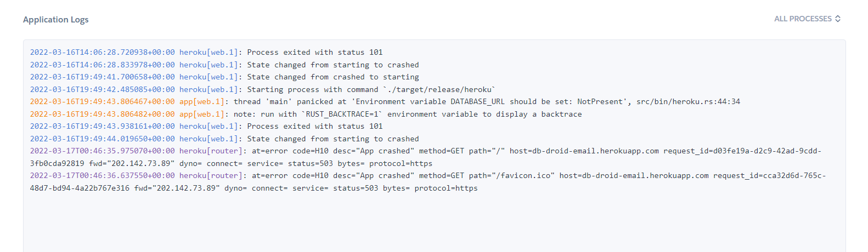868x252 pixels.
Task: Click the 19:49:44.019650 'starting to crashed' entry
Action: tap(332, 139)
